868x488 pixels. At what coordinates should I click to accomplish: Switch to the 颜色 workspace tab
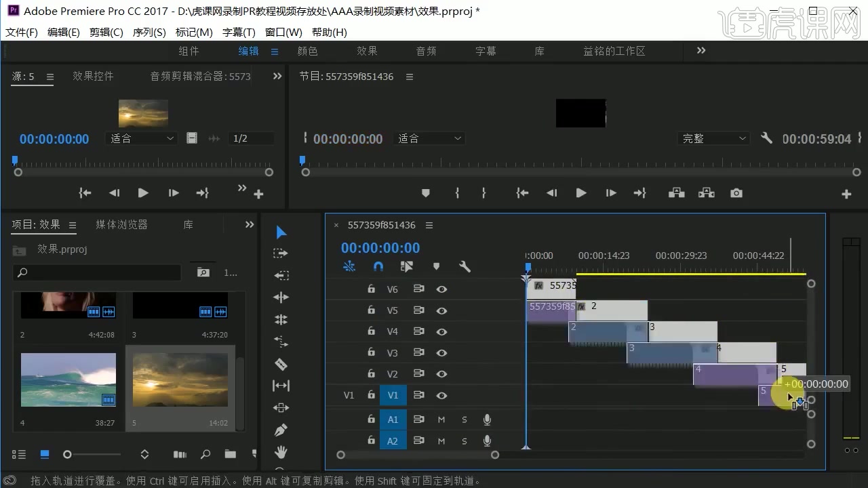(x=307, y=51)
